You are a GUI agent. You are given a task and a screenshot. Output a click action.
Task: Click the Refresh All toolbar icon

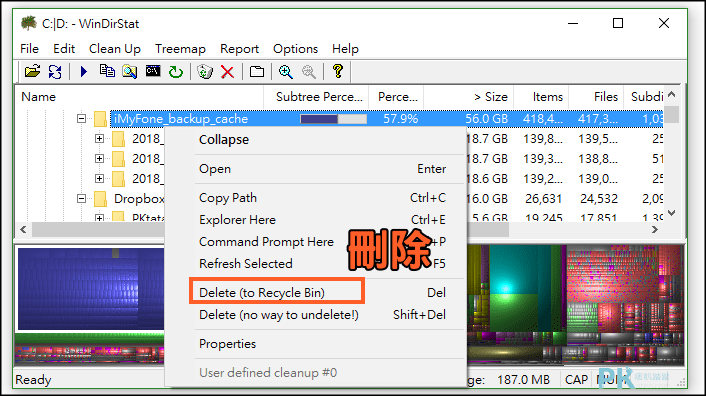(x=55, y=72)
